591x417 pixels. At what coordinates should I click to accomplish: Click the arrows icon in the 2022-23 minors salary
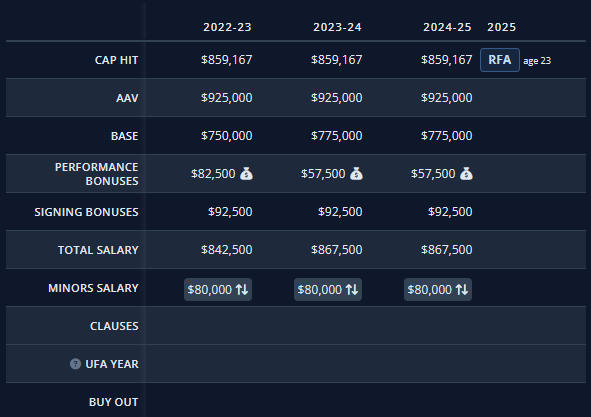pos(242,290)
